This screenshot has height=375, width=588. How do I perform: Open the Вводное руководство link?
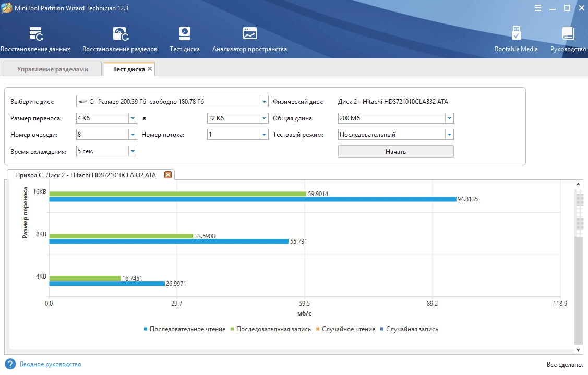tap(50, 364)
